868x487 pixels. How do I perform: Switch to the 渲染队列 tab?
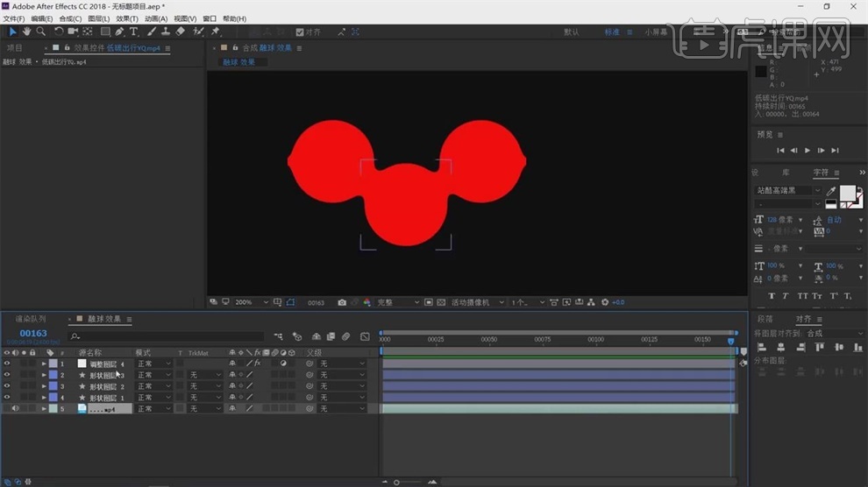[30, 320]
